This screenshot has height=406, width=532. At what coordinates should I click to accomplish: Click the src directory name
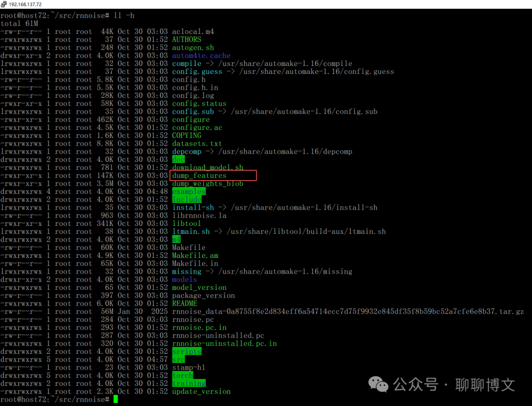tap(178, 360)
